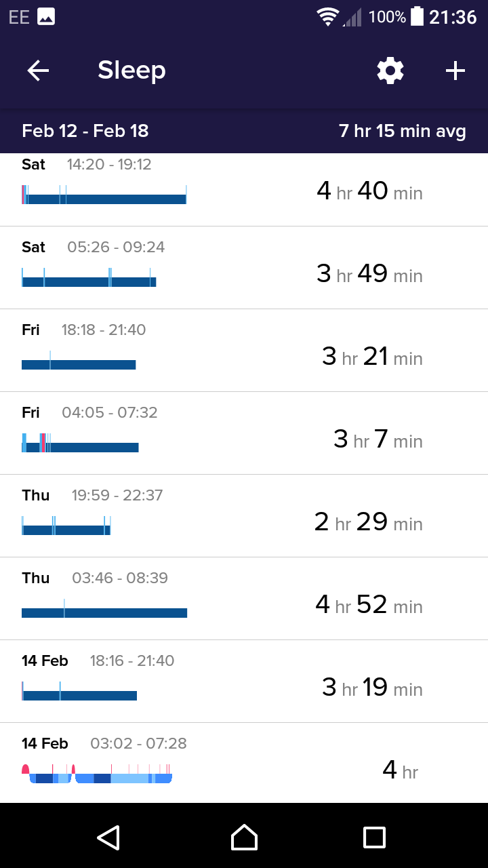Select the 4 hr 52 min duration
The width and height of the screenshot is (488, 868).
[x=369, y=604]
